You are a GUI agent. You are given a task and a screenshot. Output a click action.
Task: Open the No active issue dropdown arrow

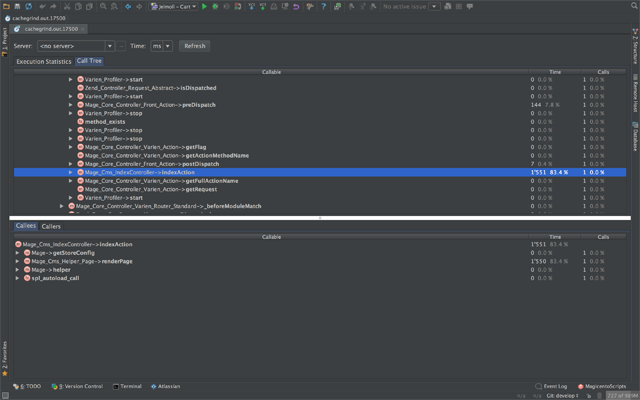coord(434,6)
